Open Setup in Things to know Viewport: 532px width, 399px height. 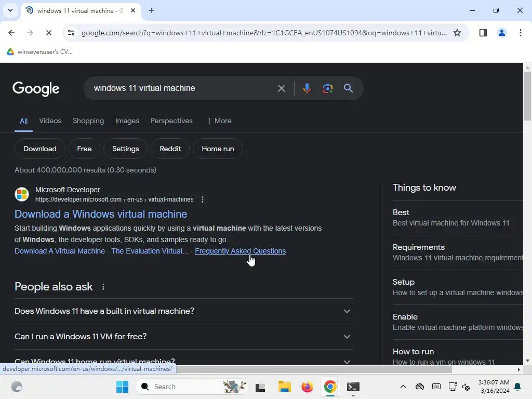[457, 287]
